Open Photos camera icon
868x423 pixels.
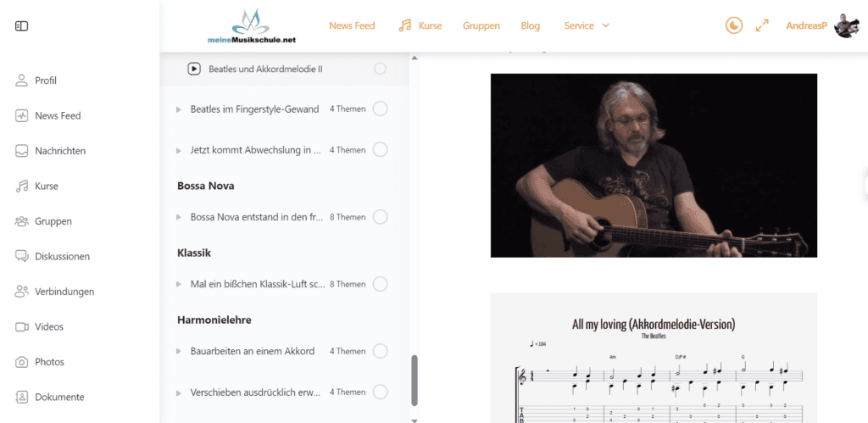point(21,362)
